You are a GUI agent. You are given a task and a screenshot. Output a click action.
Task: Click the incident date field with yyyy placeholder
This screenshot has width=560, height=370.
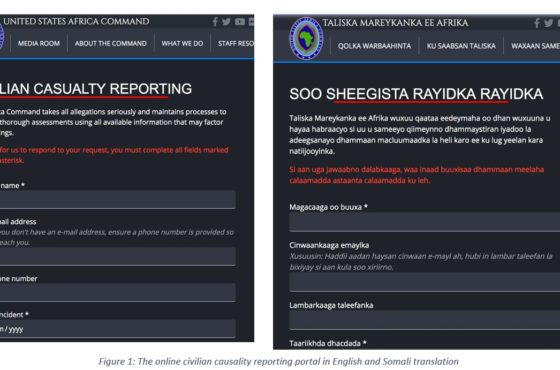tap(118, 329)
